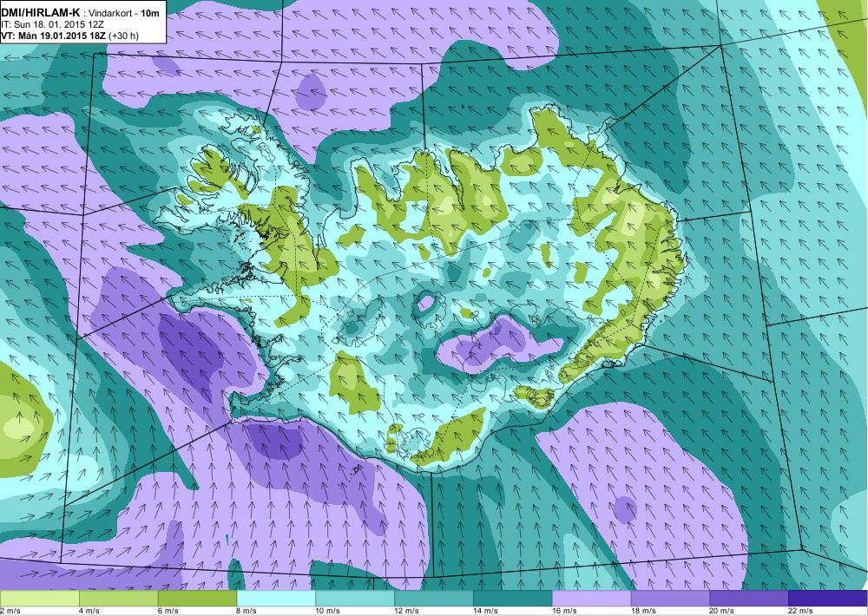The width and height of the screenshot is (868, 616).
Task: Choose the 16–18 m/s lavender legend swatch
Action: pos(592,599)
